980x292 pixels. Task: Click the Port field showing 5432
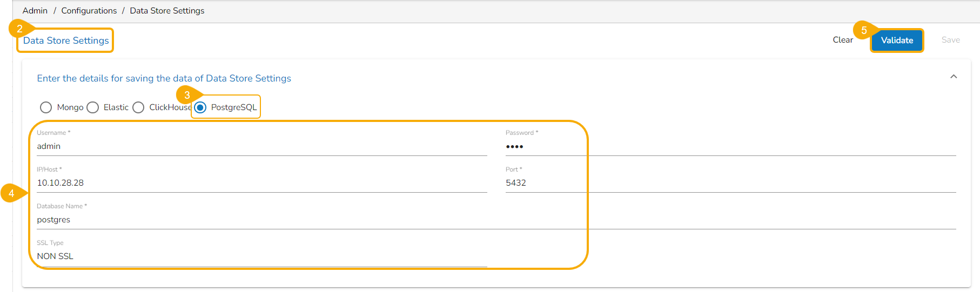(729, 183)
